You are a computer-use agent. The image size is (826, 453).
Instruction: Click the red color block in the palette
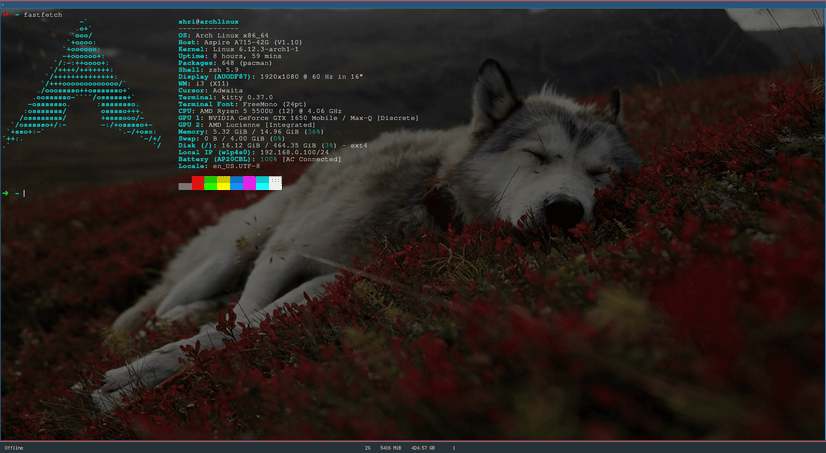198,183
